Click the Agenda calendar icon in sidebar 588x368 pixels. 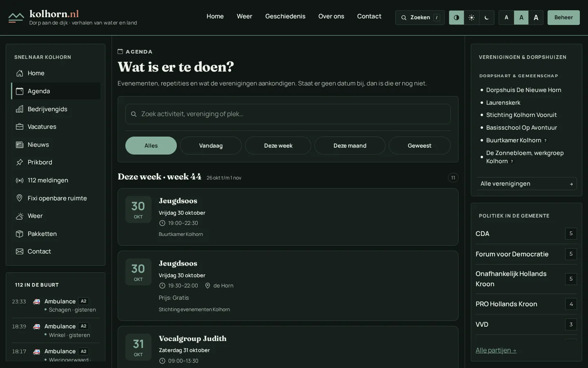(20, 91)
